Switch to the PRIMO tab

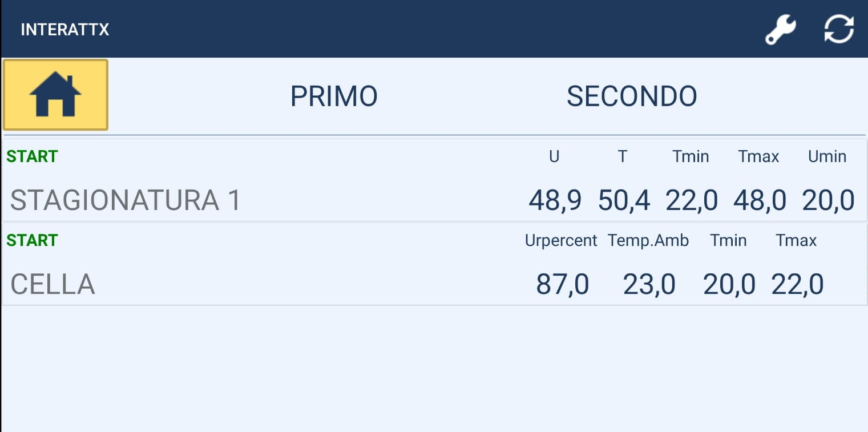pos(334,96)
